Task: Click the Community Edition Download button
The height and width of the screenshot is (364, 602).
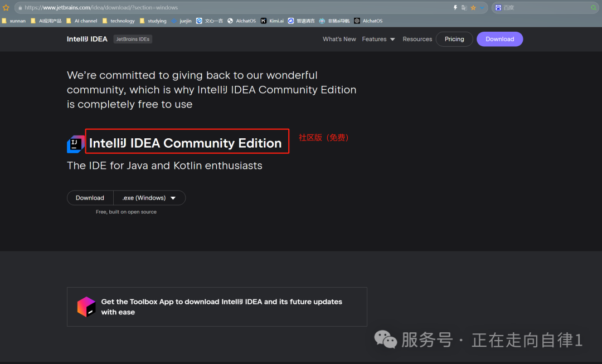Action: pos(90,198)
